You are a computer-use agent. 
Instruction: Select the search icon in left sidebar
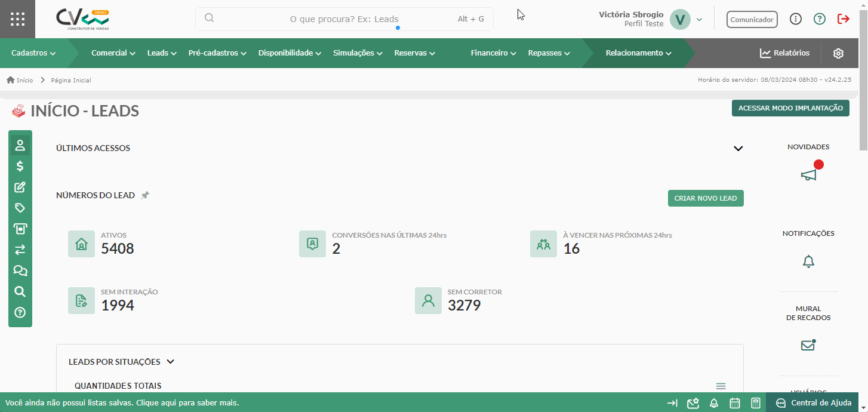point(20,291)
